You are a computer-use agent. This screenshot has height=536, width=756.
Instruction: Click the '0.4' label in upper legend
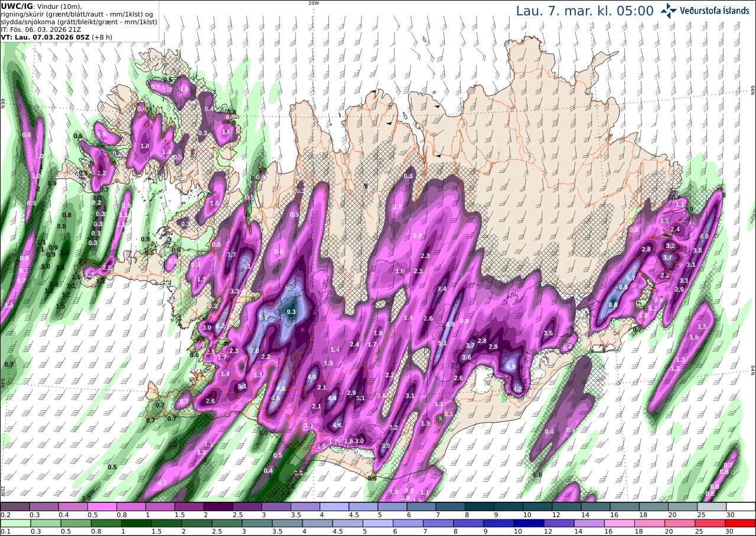tap(63, 515)
